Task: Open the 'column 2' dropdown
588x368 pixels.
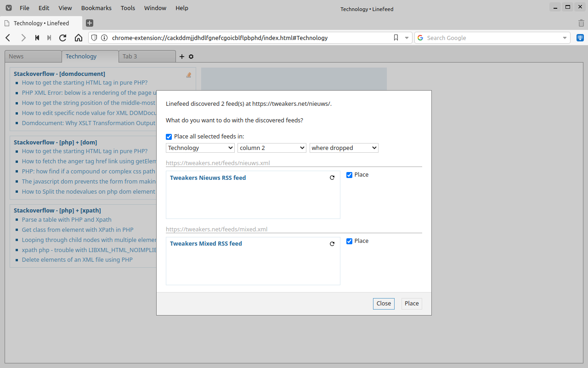Action: click(x=272, y=148)
